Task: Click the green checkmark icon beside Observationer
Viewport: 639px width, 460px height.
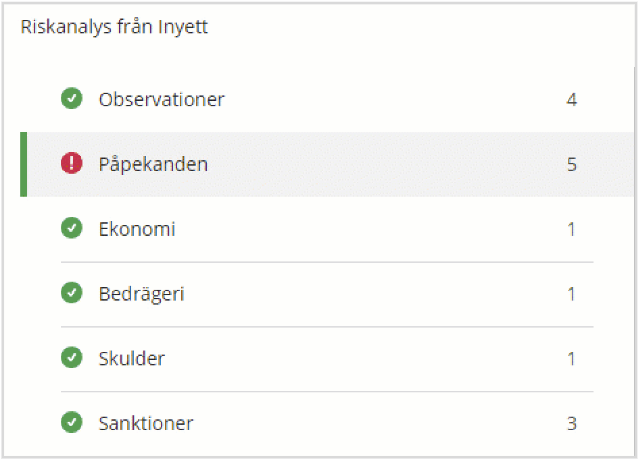Action: pos(72,99)
